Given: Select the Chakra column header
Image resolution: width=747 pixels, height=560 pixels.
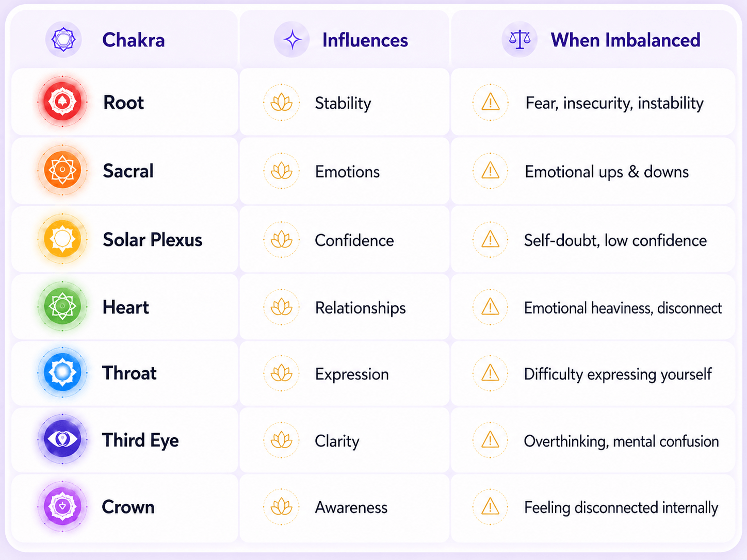Looking at the screenshot, I should pos(134,40).
